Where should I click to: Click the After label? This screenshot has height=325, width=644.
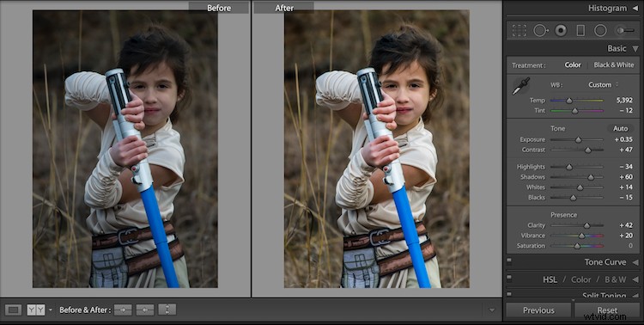284,8
